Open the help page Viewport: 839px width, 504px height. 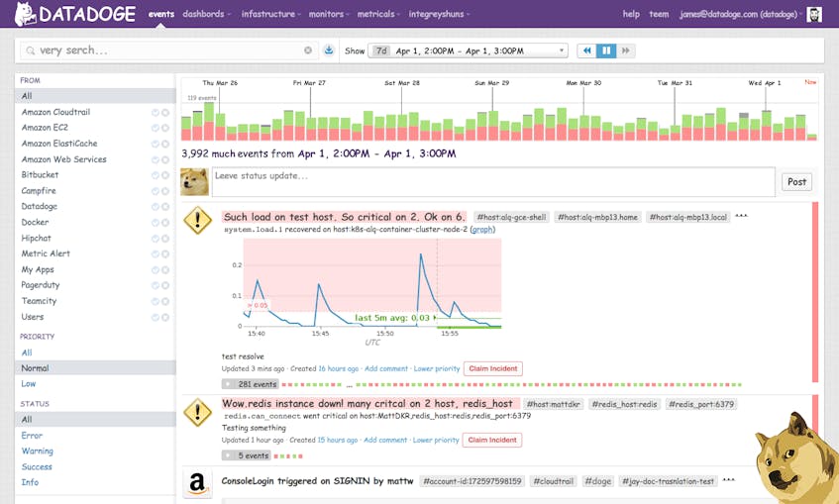click(x=631, y=14)
